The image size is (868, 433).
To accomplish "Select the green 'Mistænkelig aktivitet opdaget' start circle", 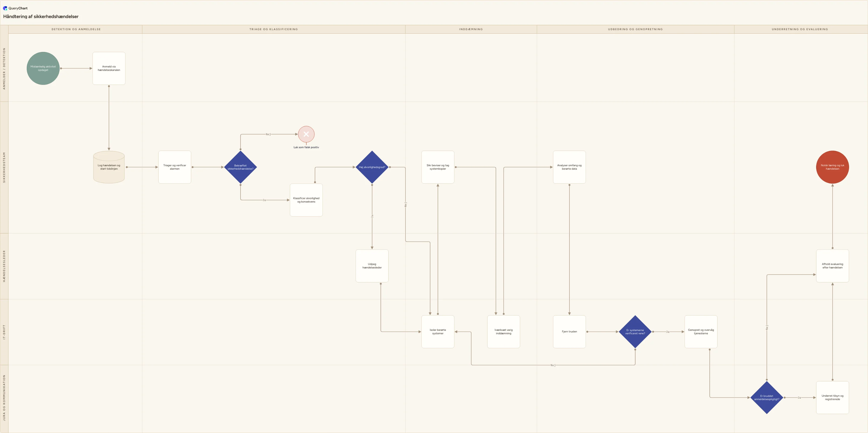I will pyautogui.click(x=43, y=69).
